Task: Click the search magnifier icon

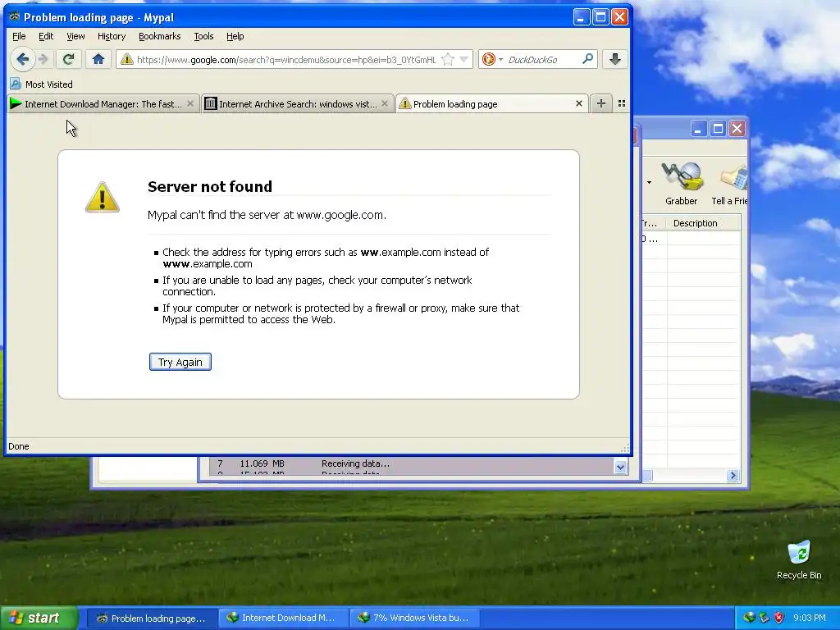Action: point(587,59)
